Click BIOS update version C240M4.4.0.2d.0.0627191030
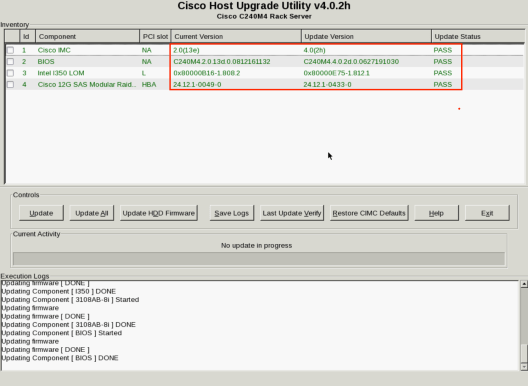 tap(351, 62)
